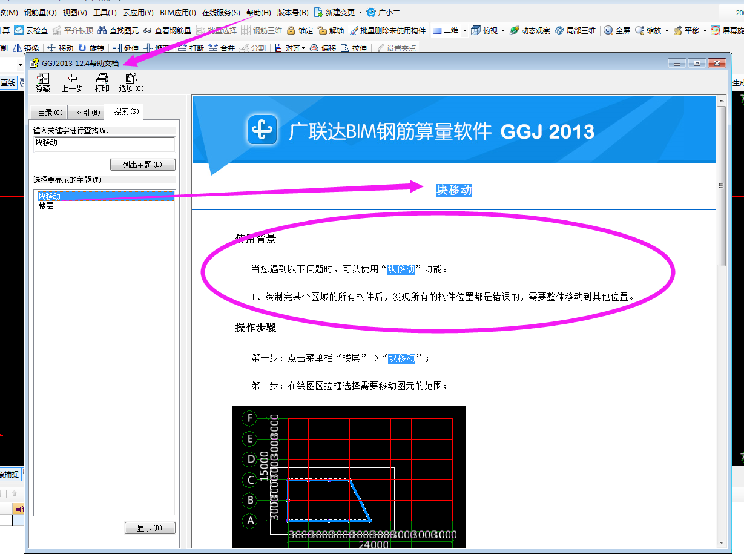The height and width of the screenshot is (560, 744).
Task: Select the 打断 break tool
Action: click(x=191, y=48)
